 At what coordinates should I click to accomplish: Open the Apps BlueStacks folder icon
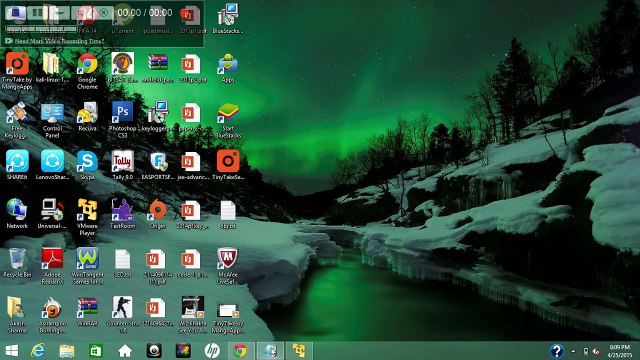tap(228, 67)
